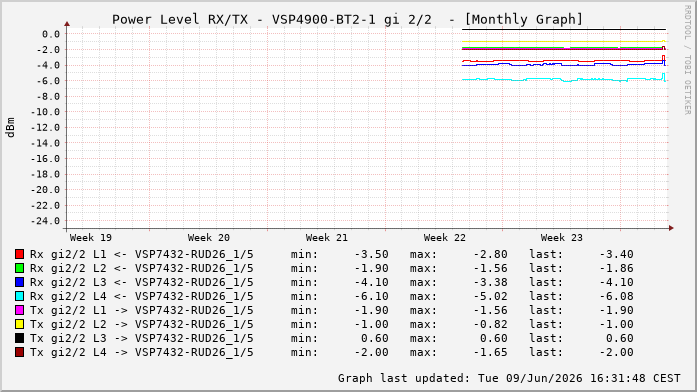Click the Week 21 axis label

tap(326, 238)
